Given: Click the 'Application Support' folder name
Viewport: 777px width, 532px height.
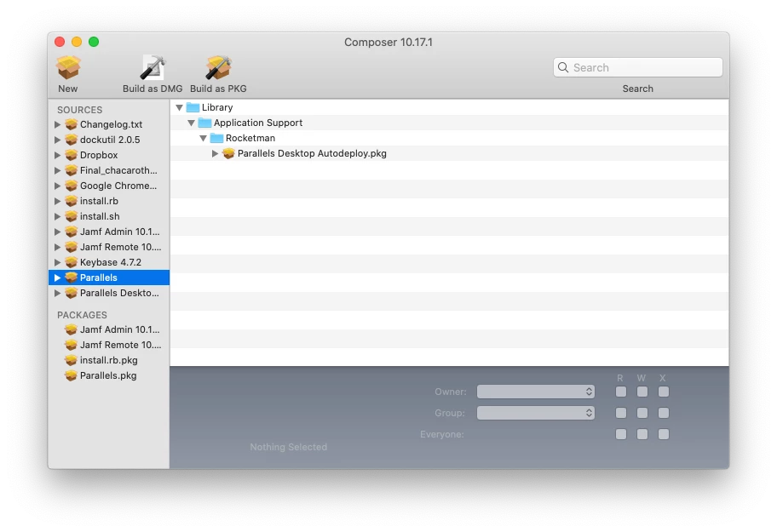Looking at the screenshot, I should 258,123.
